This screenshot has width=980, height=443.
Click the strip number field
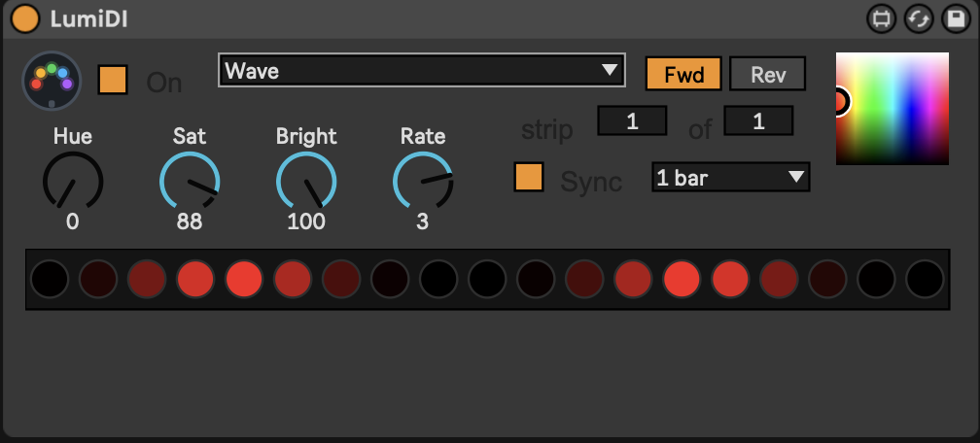pyautogui.click(x=633, y=120)
